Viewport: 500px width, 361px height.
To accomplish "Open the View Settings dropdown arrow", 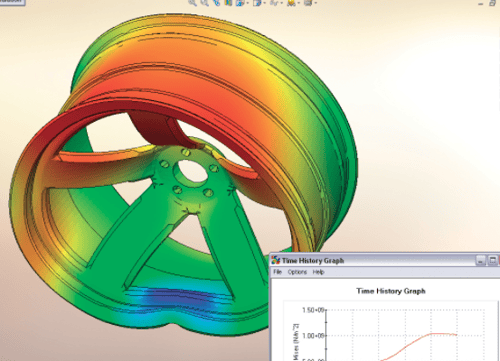I will point(316,3).
